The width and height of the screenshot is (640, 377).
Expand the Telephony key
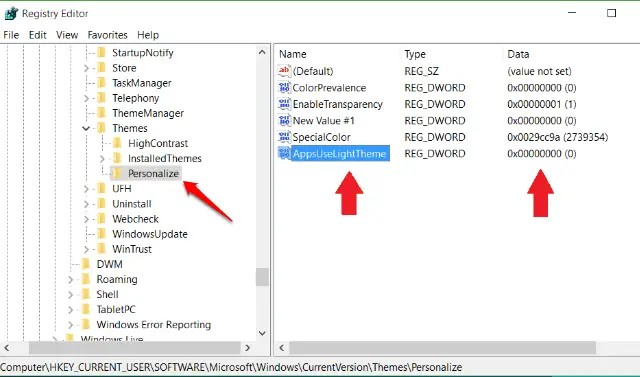point(86,98)
